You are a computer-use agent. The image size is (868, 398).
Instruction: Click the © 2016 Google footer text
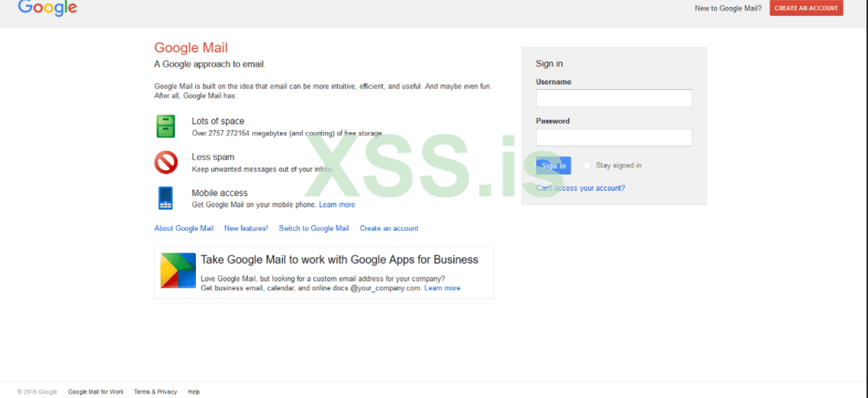pos(37,392)
